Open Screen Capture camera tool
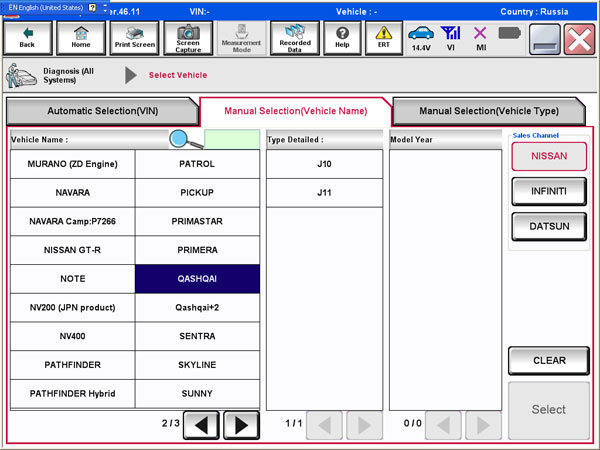 point(188,38)
